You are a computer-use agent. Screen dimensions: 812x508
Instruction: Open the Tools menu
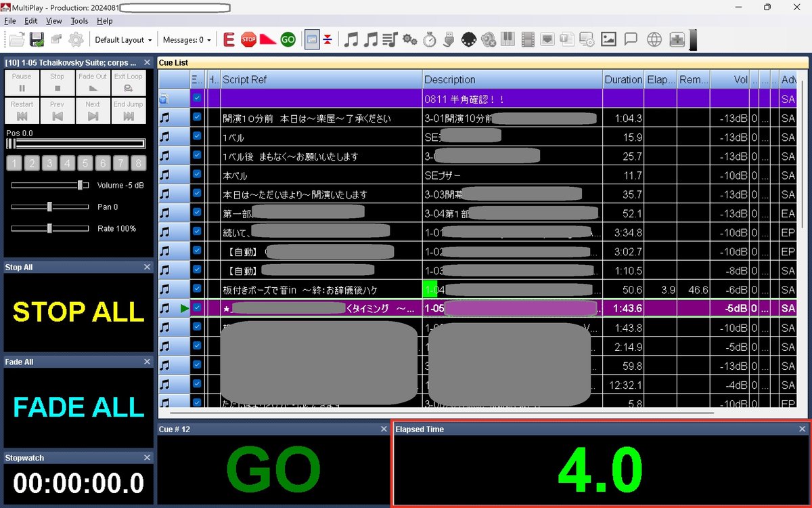(x=79, y=21)
